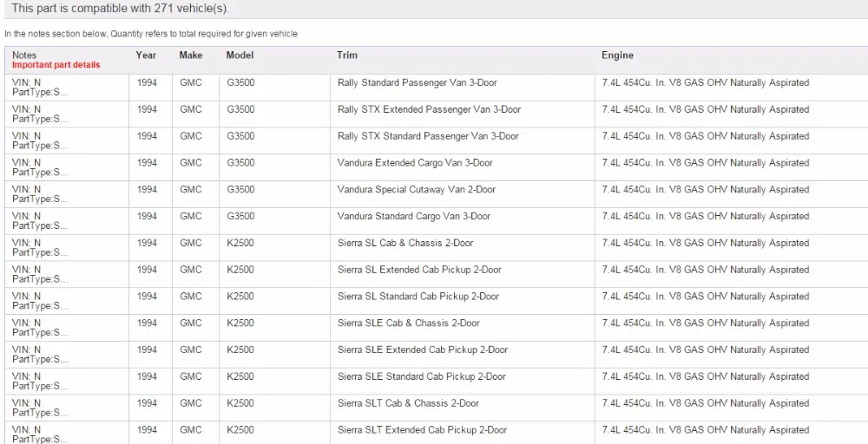Click 1994 year in Sierra SLE Cab & Chassis row
Image resolution: width=868 pixels, height=444 pixels.
(147, 323)
